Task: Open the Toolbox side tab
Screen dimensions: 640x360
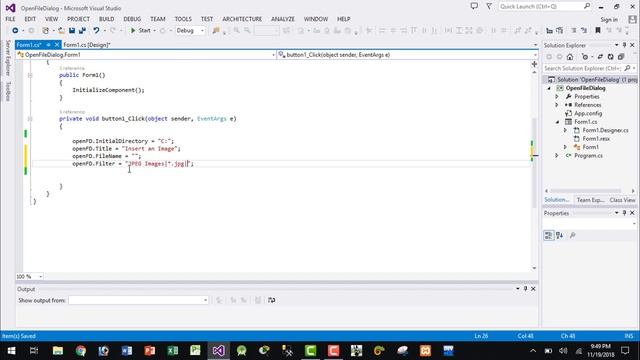Action: coord(7,91)
